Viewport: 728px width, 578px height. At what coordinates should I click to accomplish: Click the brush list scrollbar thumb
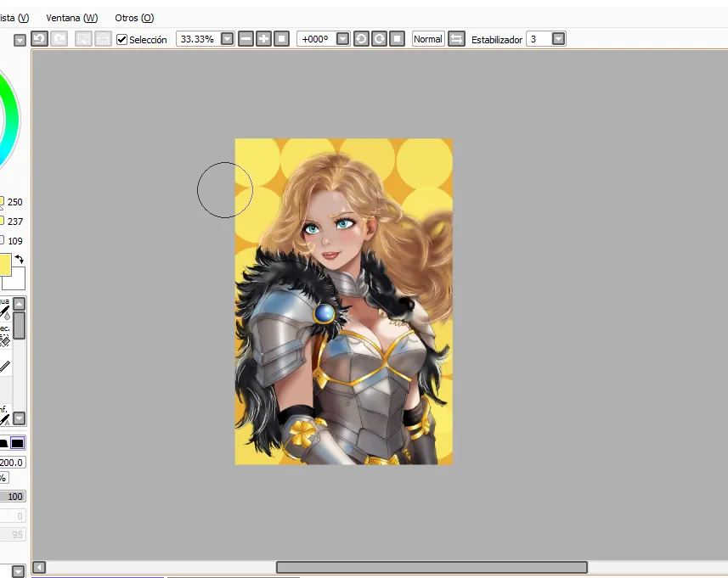(19, 326)
